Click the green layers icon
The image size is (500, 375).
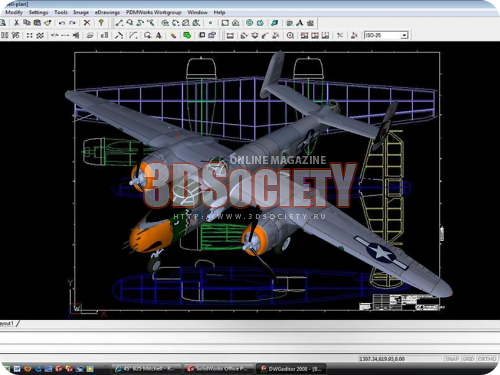(x=187, y=35)
